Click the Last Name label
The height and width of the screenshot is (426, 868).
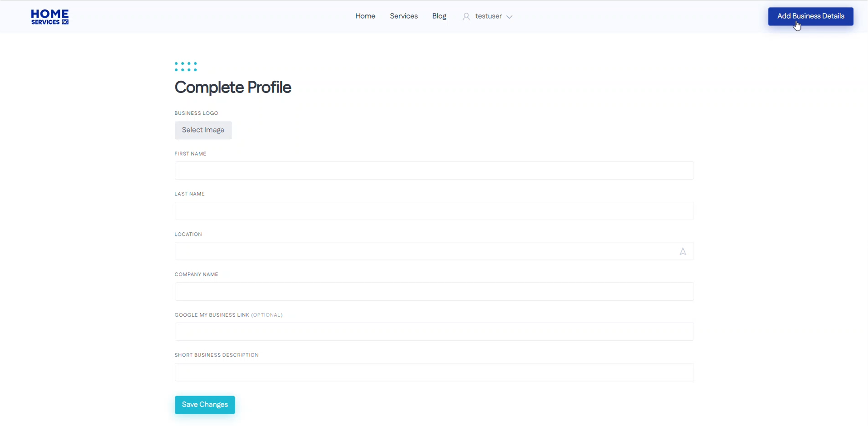point(189,194)
